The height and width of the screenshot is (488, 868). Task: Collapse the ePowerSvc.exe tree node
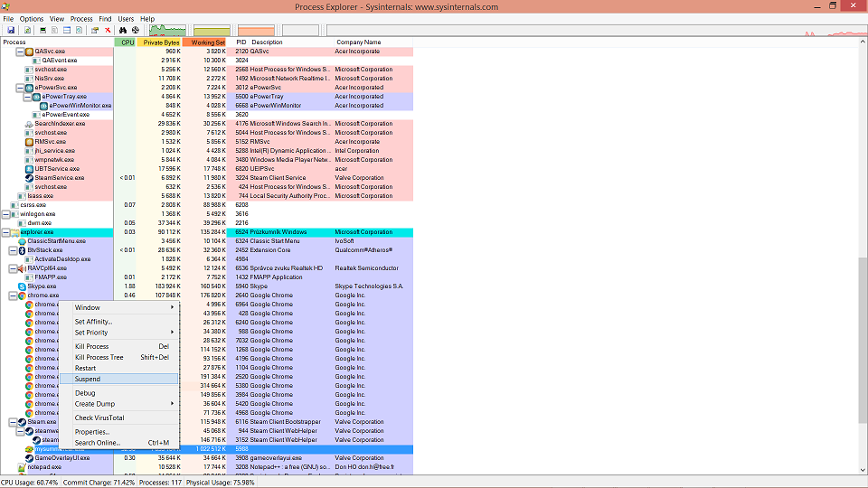(x=20, y=88)
